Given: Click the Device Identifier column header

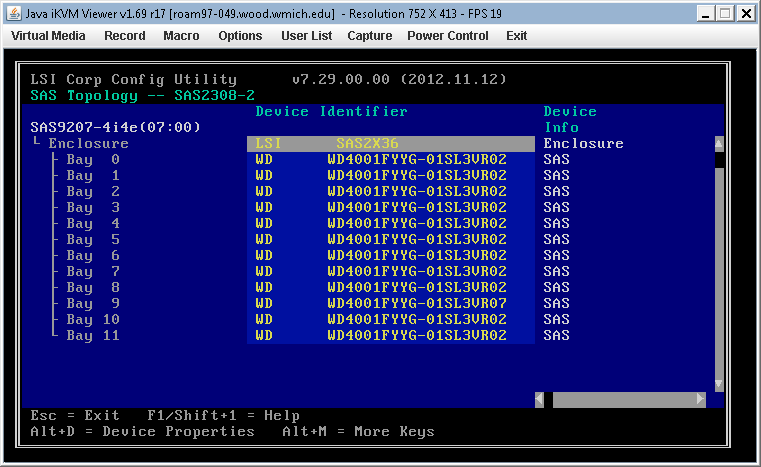Looking at the screenshot, I should (331, 112).
